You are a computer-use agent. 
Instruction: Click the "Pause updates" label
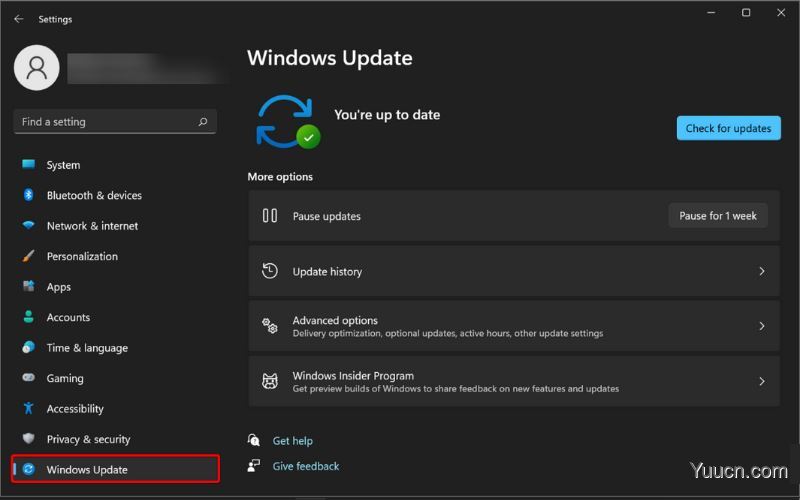(x=327, y=216)
